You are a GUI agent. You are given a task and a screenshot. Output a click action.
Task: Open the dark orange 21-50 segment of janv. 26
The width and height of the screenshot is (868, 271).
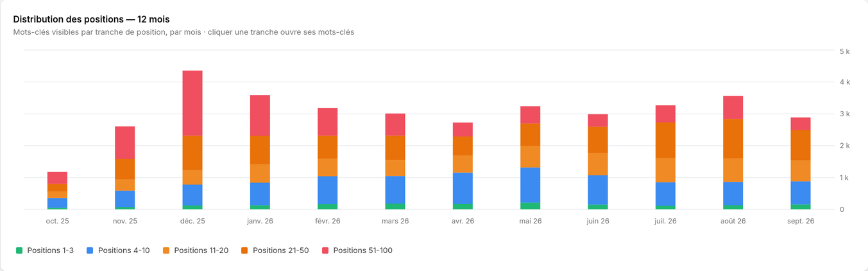pos(260,150)
